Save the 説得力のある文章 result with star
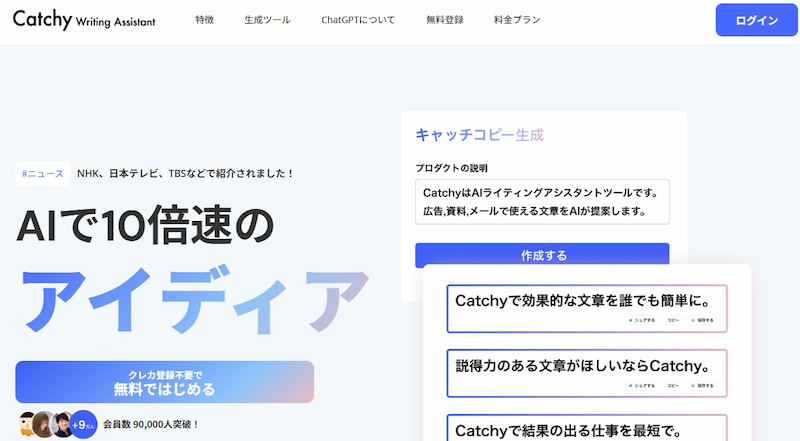The image size is (800, 441). click(703, 385)
